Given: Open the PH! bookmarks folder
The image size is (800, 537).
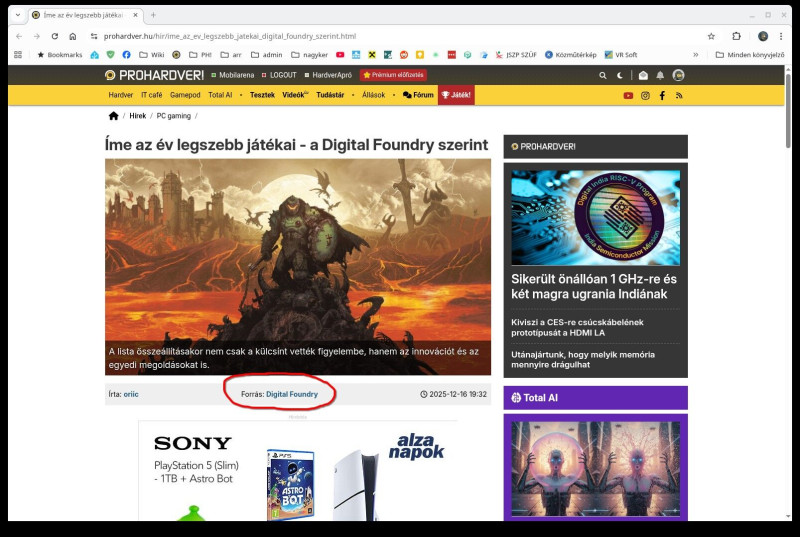Looking at the screenshot, I should 200,55.
